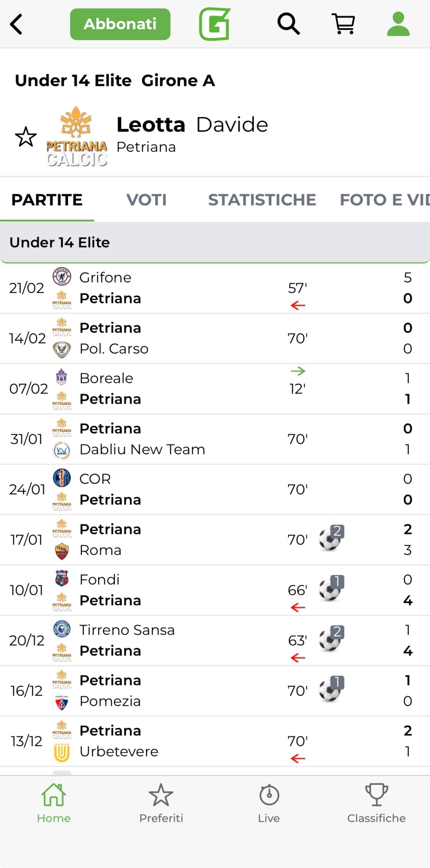Open the FOTO E VIDEO tab
Image resolution: width=430 pixels, height=868 pixels.
384,200
